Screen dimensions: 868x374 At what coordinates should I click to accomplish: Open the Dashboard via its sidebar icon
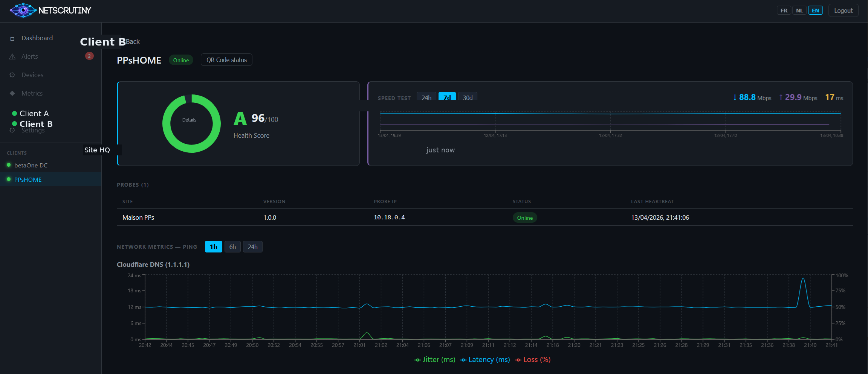pyautogui.click(x=12, y=38)
